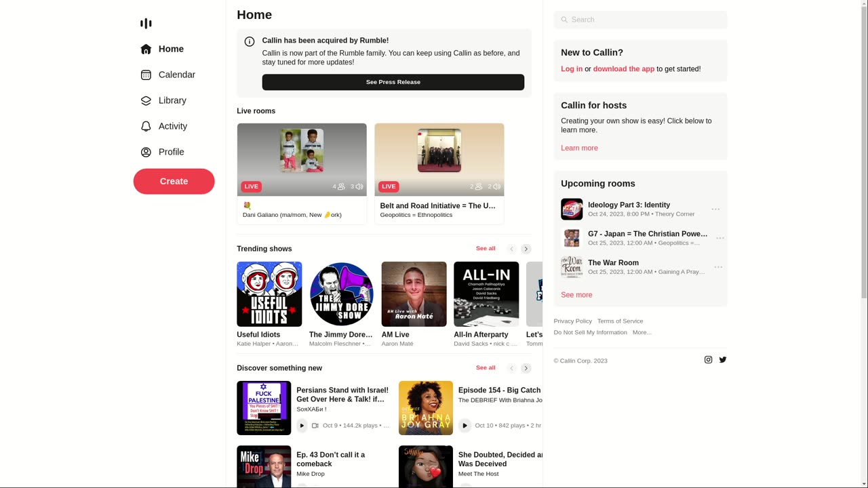Open options for G7 - Japan room
The image size is (868, 488).
coord(720,238)
